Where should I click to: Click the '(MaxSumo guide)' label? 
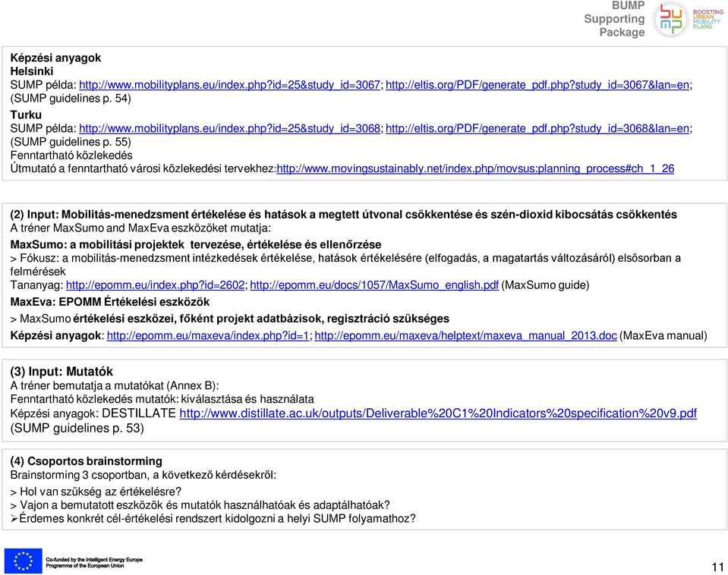[545, 285]
